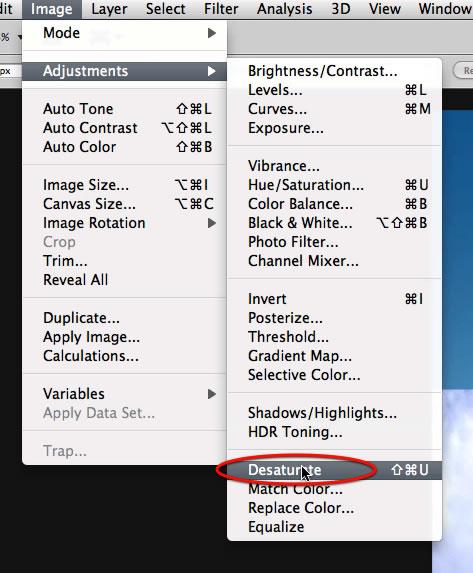Open the Analysis menu

coord(284,9)
